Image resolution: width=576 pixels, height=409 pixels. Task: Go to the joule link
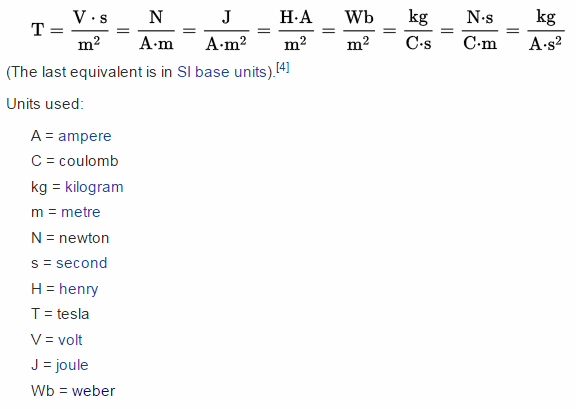(x=72, y=365)
